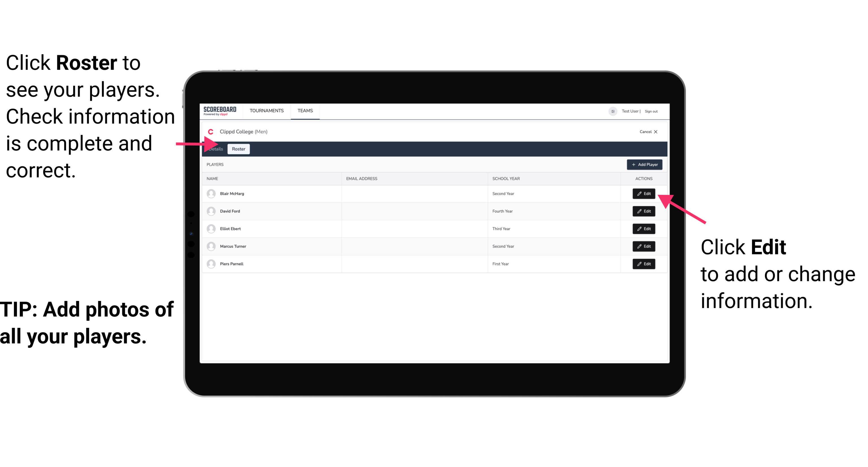868x467 pixels.
Task: Click the user avatar icon for Blair McHarg
Action: (x=211, y=193)
